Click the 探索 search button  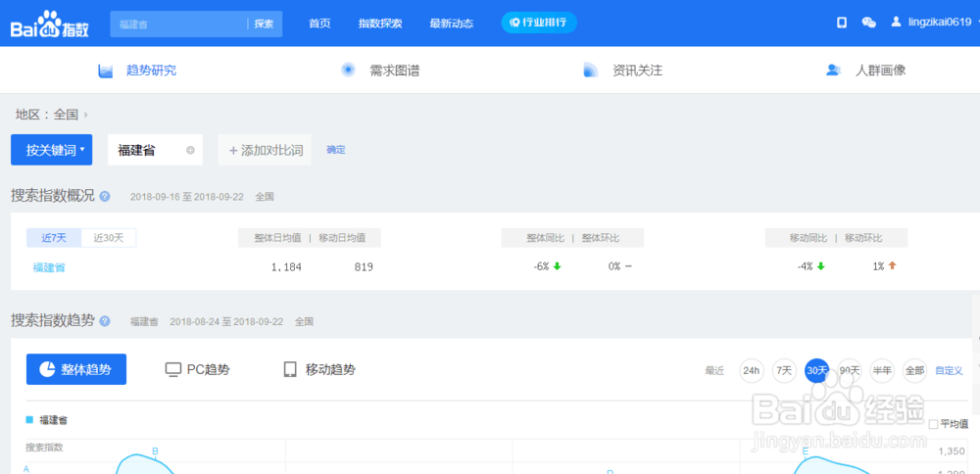click(265, 24)
